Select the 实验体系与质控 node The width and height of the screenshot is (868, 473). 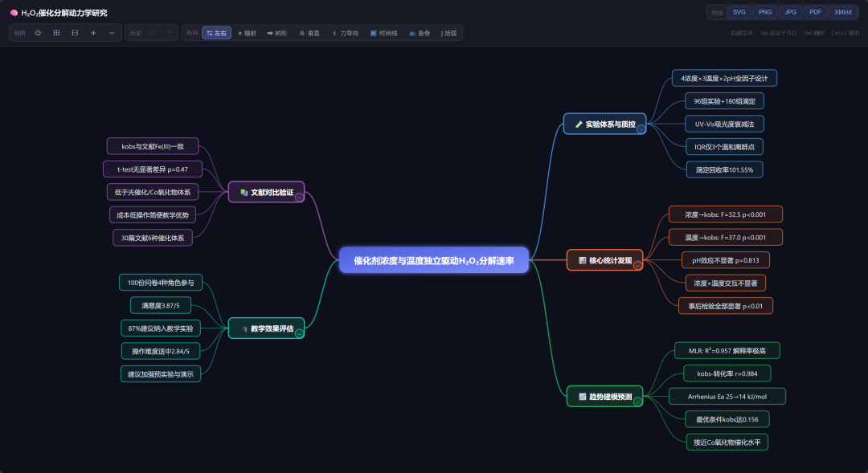click(604, 124)
